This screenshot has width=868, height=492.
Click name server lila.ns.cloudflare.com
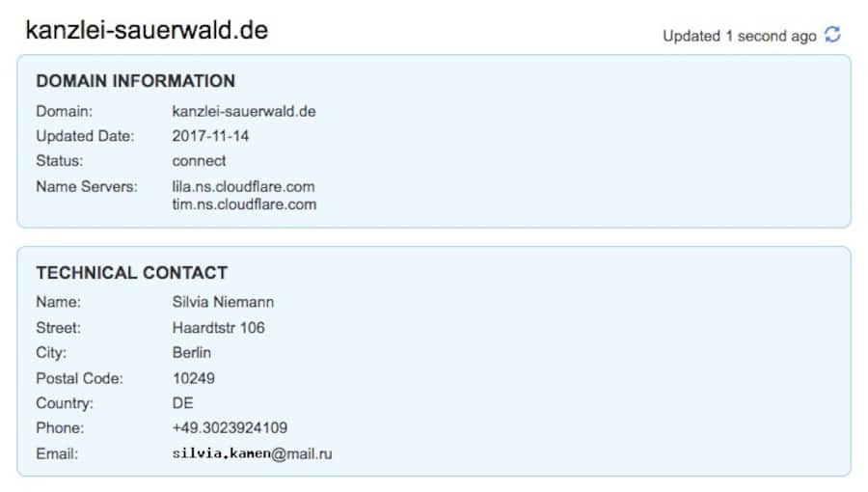click(x=243, y=186)
